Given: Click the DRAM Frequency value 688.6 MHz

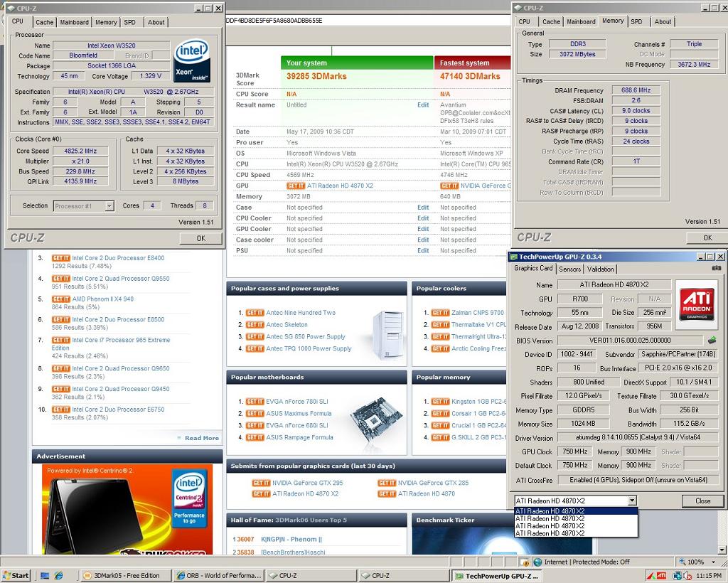Looking at the screenshot, I should click(636, 90).
